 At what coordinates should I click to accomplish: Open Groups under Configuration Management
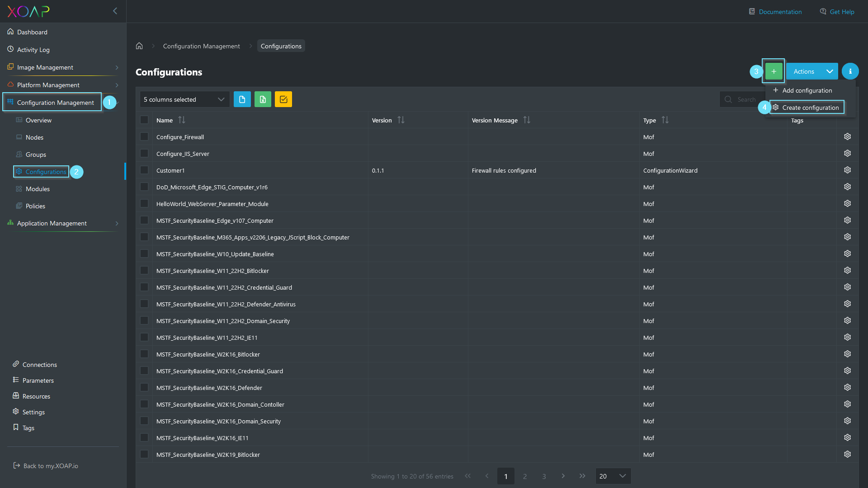point(31,155)
